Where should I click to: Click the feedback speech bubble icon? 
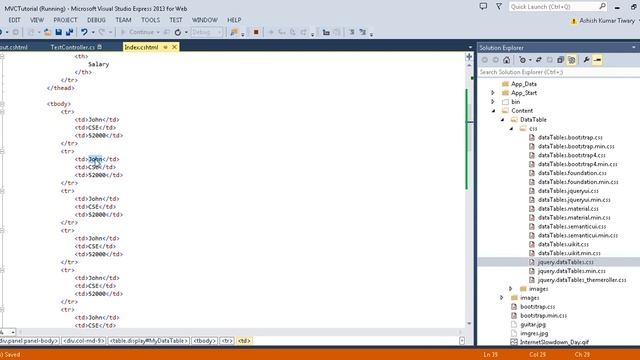[x=483, y=7]
